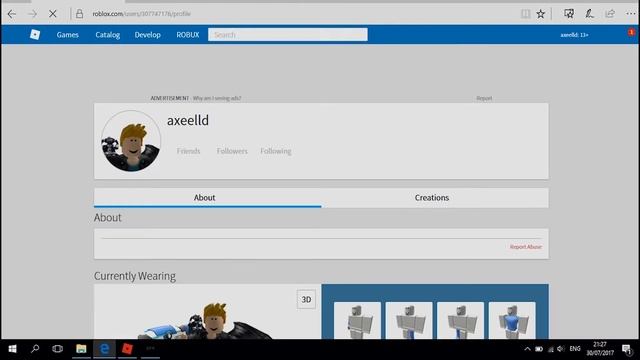Select first worn item thumbnail

(x=357, y=320)
